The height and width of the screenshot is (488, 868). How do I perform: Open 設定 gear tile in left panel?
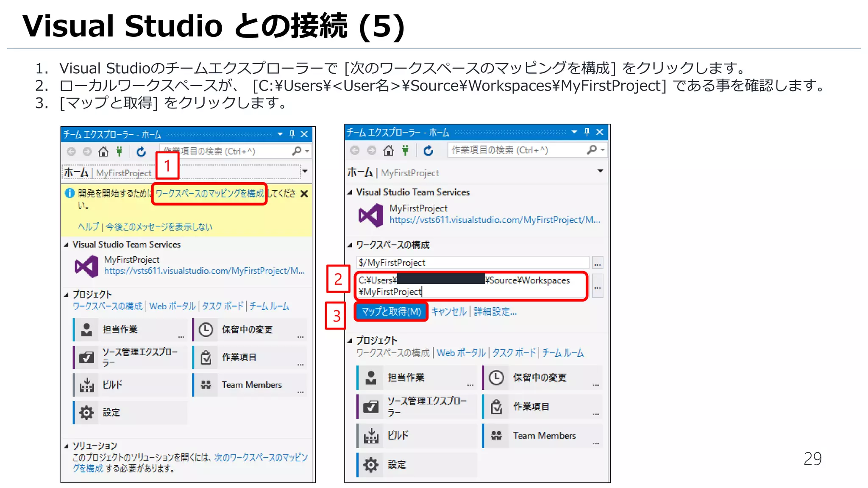(x=130, y=412)
